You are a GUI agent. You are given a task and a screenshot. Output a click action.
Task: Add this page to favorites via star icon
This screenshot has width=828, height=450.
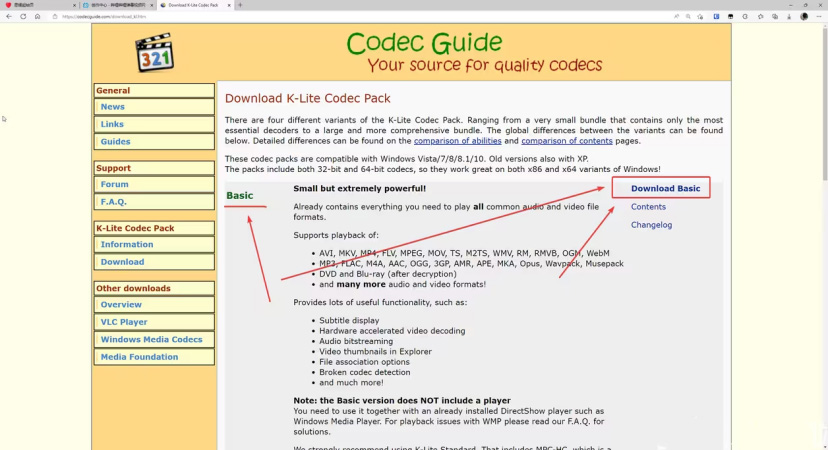pyautogui.click(x=700, y=16)
